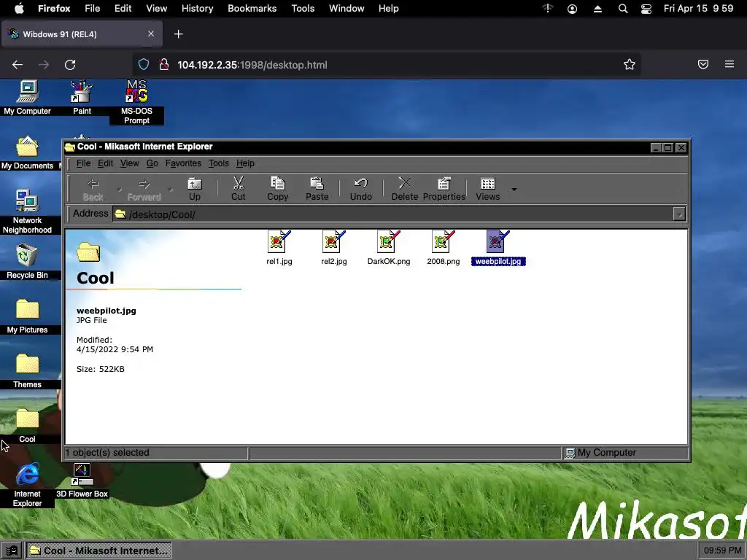The width and height of the screenshot is (747, 560).
Task: Open MS-DOS Prompt desktop shortcut
Action: click(x=136, y=102)
